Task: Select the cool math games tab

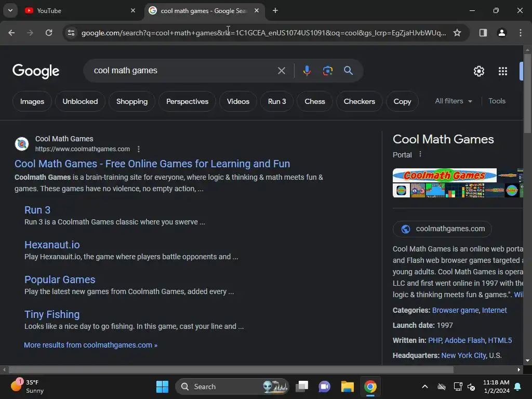Action: (204, 10)
